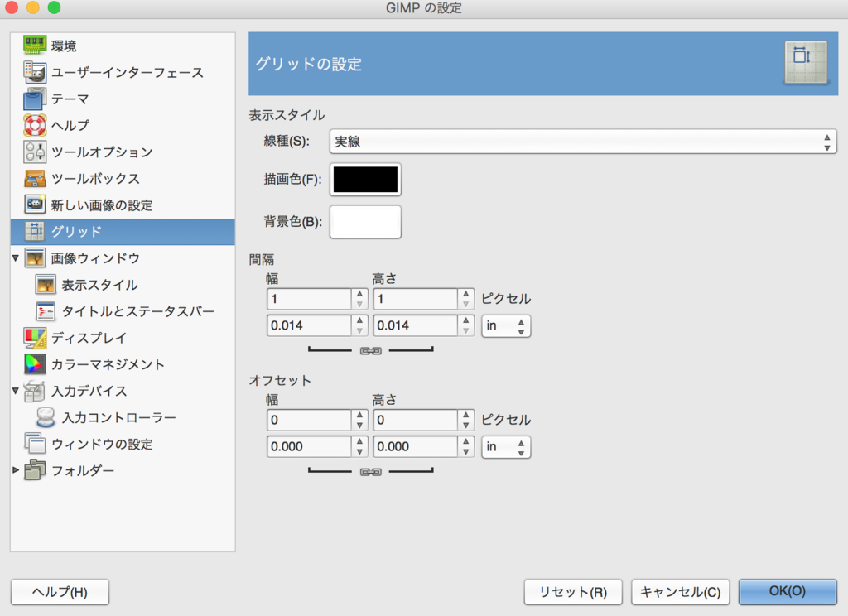Click the リセット(R) reset button
The width and height of the screenshot is (848, 616).
pos(573,592)
